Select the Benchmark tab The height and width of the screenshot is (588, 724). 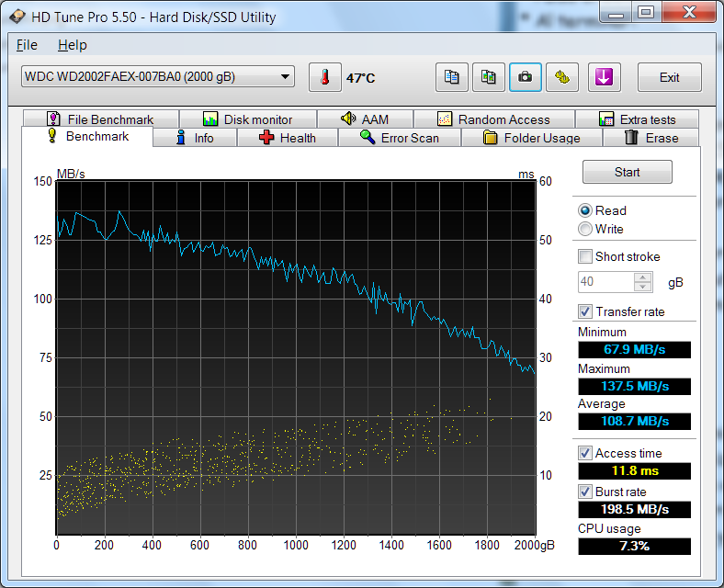[87, 137]
